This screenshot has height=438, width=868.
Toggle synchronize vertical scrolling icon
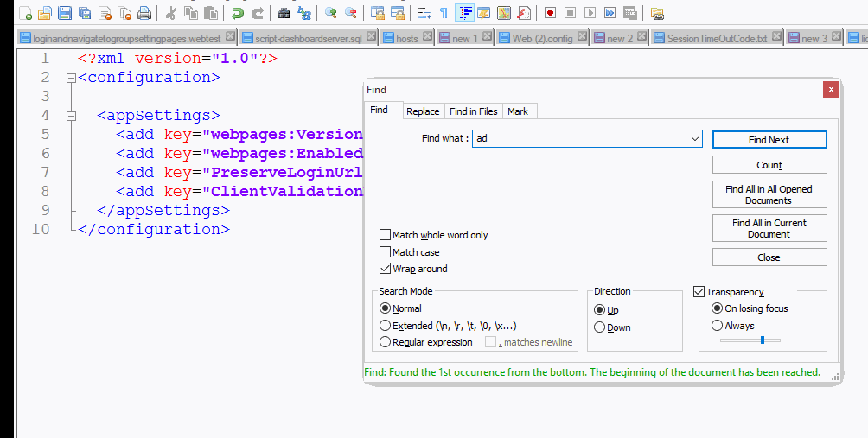(378, 13)
